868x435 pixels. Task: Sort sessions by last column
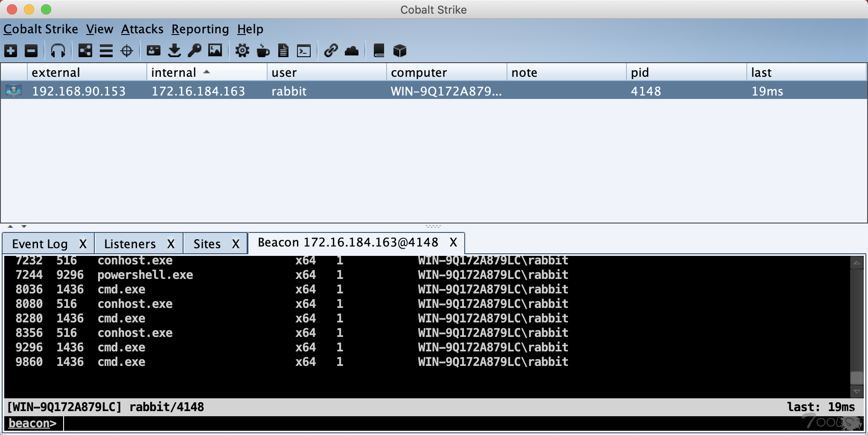(x=807, y=72)
